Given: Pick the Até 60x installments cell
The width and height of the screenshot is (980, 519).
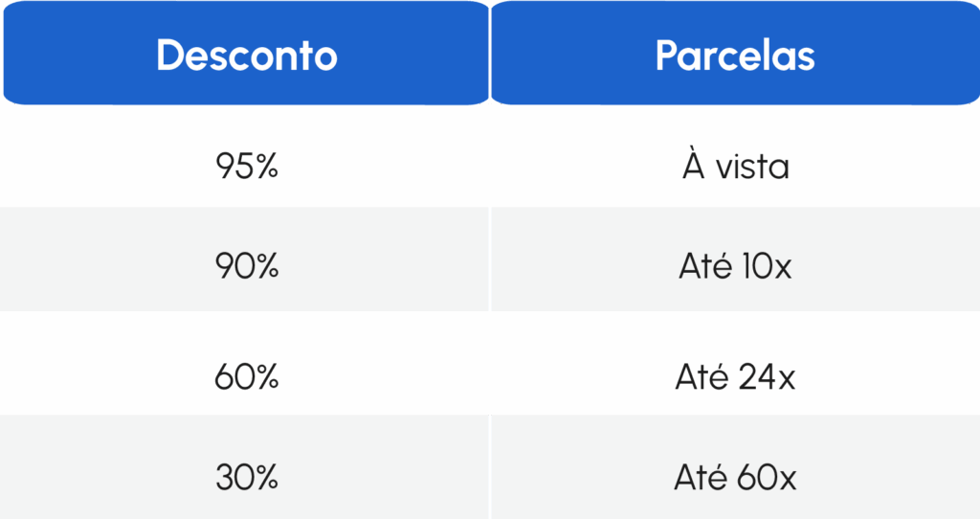Looking at the screenshot, I should pos(735,477).
